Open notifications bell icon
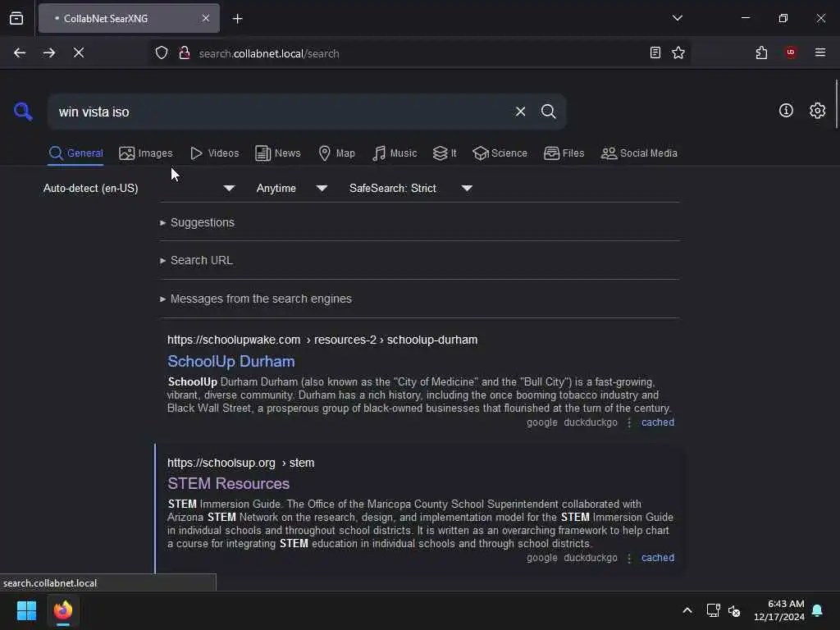Image resolution: width=840 pixels, height=630 pixels. point(817,610)
